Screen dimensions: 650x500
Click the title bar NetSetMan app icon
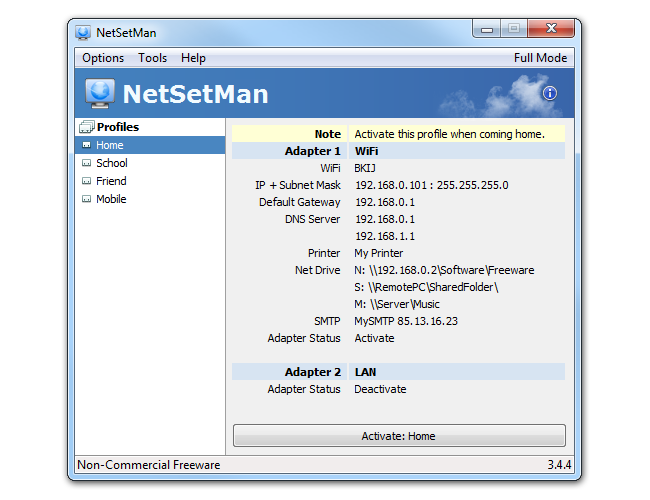click(x=83, y=33)
